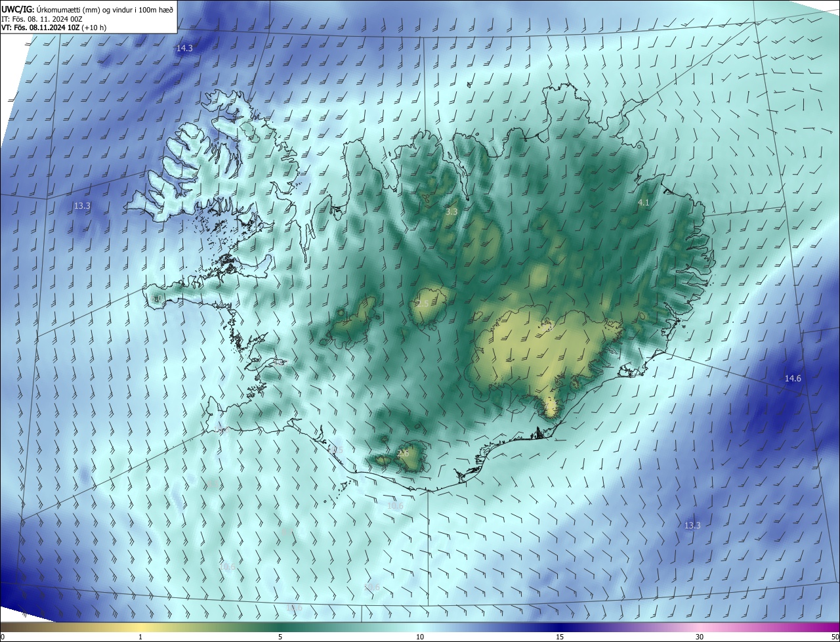Click the 14.6 value label on the map
The image size is (840, 642).
pos(793,378)
